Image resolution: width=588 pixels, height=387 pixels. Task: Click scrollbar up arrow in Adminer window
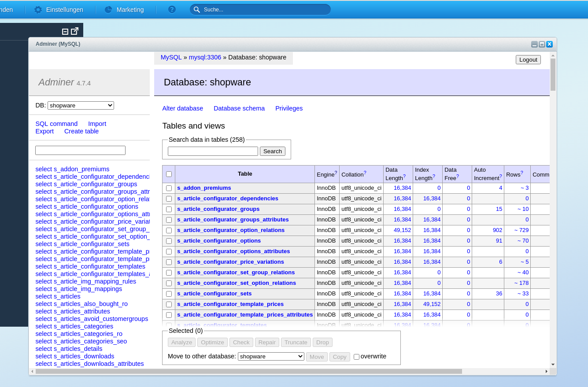tap(553, 55)
